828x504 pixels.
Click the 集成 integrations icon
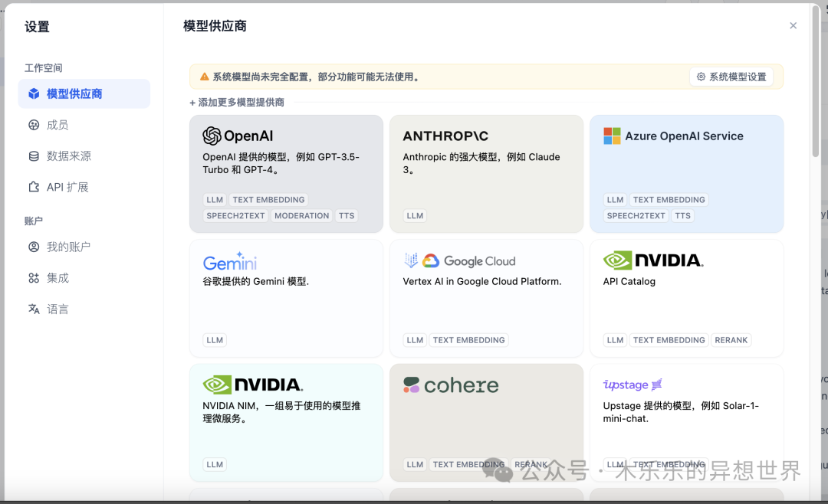pos(34,278)
